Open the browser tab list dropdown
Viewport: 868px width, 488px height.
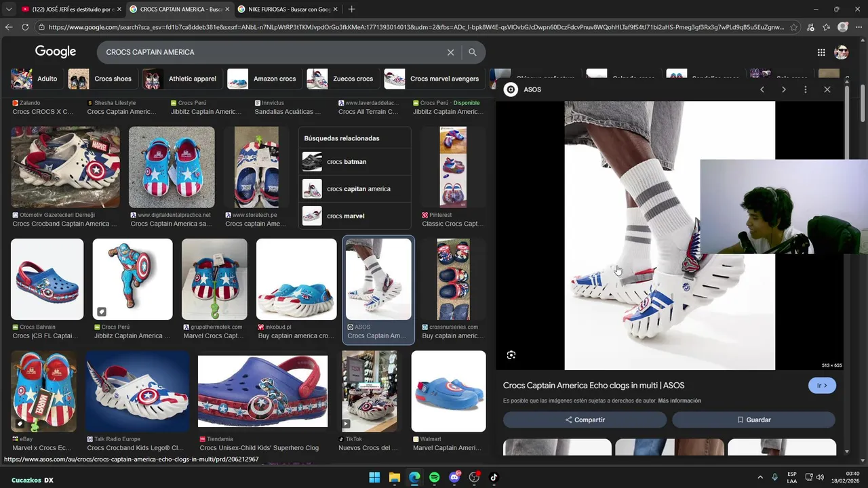coord(8,9)
